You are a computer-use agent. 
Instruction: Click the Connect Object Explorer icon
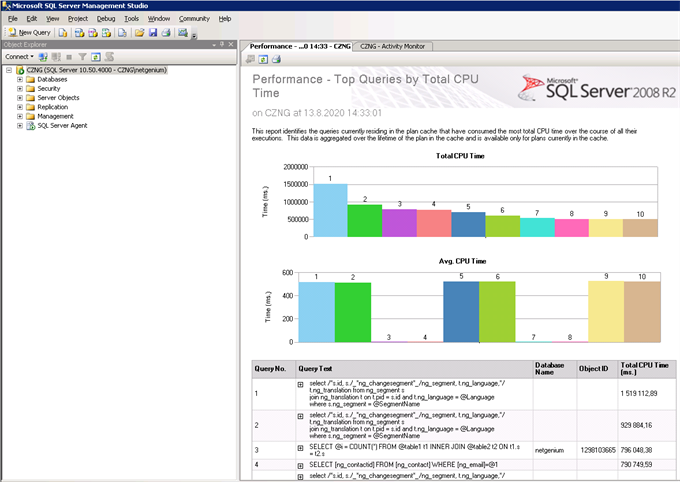pyautogui.click(x=43, y=57)
